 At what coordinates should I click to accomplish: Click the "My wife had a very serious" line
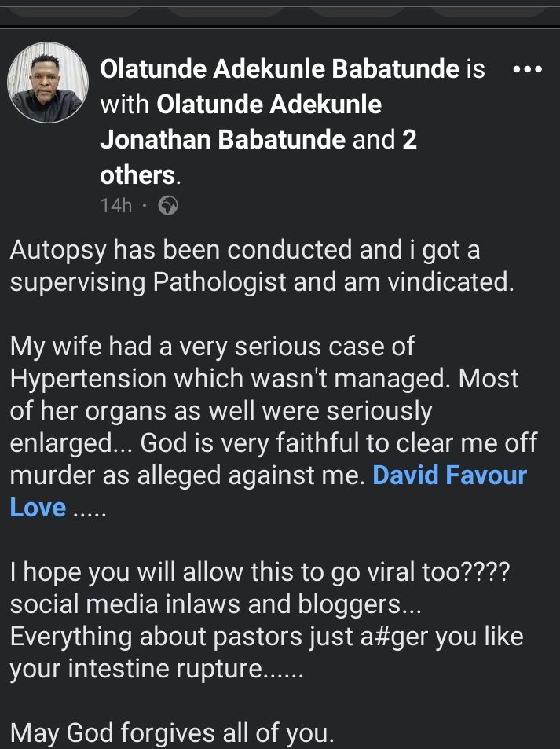[212, 346]
